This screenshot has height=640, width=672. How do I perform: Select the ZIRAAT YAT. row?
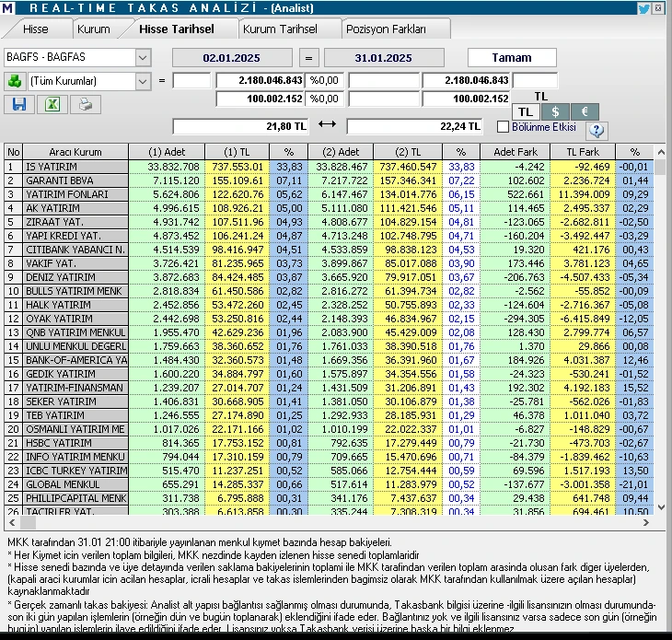329,222
